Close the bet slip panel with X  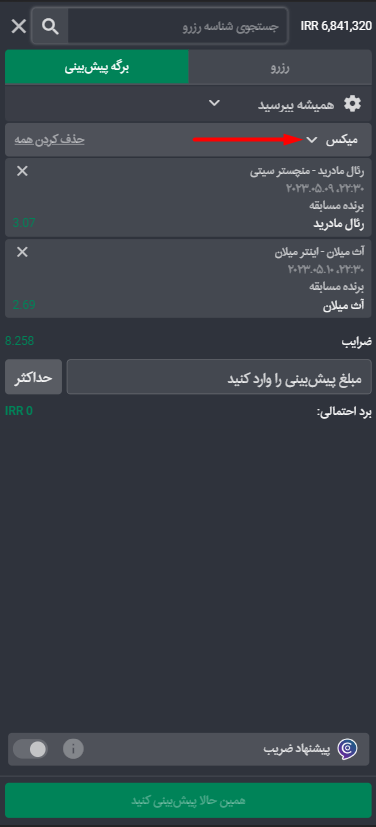18,26
